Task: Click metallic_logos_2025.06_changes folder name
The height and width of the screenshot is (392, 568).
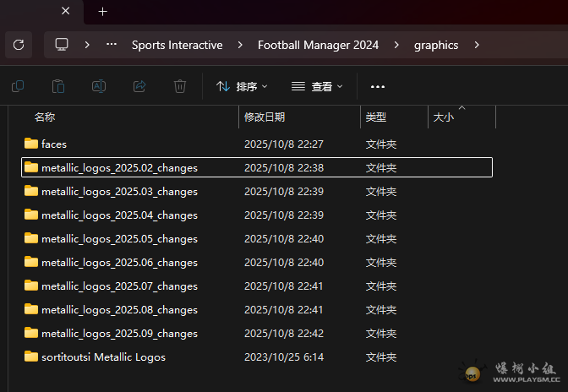Action: [x=119, y=263]
